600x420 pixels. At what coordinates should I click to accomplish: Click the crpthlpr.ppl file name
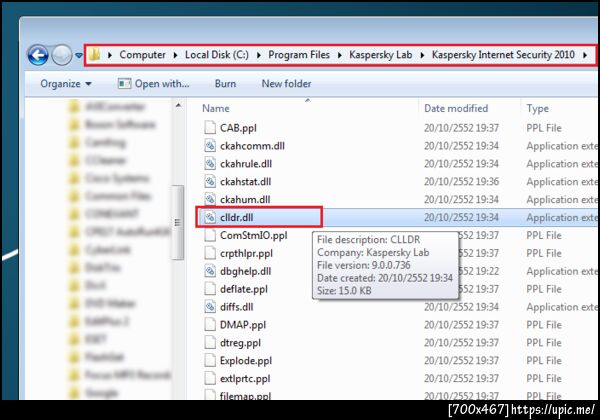(x=246, y=253)
